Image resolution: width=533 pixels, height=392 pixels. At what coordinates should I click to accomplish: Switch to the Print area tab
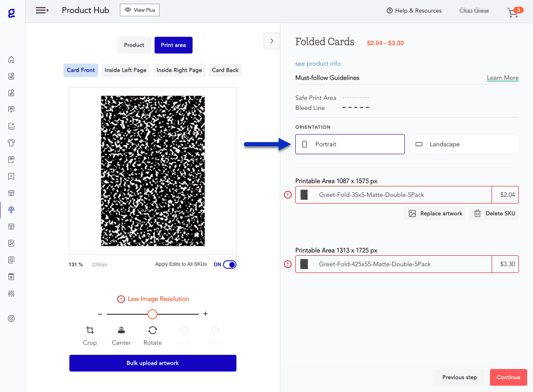pyautogui.click(x=173, y=45)
